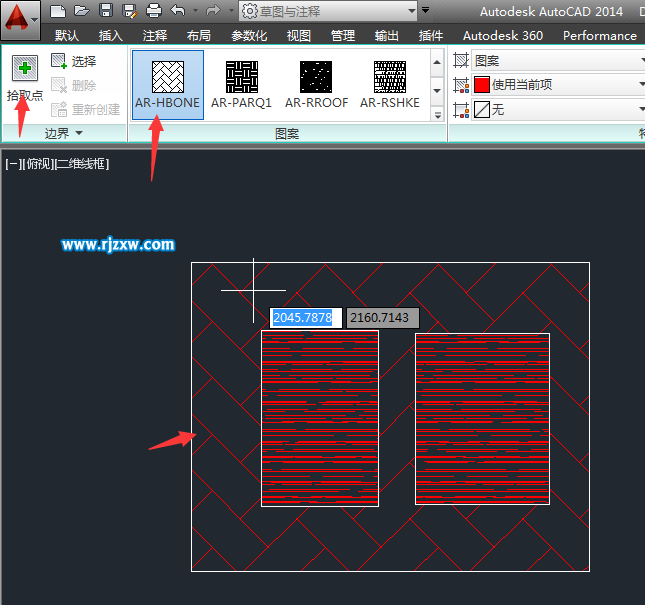Click the New file icon
Image resolution: width=645 pixels, height=605 pixels.
tap(58, 11)
